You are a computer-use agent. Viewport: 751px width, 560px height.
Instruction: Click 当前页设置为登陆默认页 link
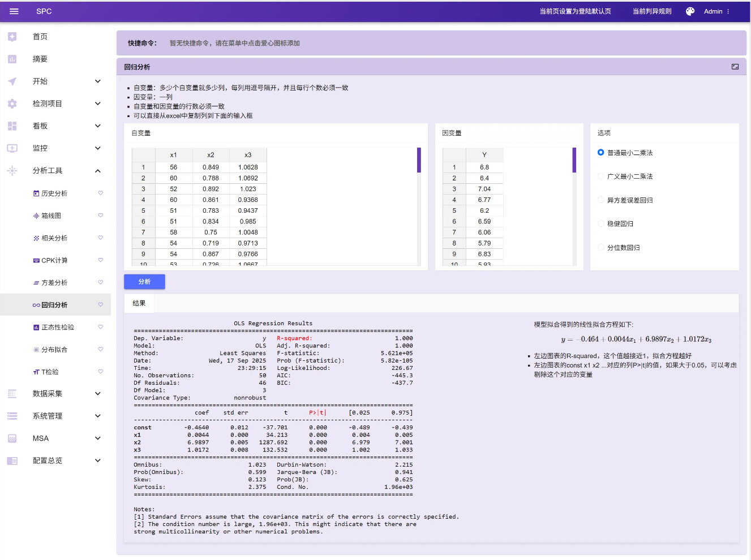[x=575, y=11]
